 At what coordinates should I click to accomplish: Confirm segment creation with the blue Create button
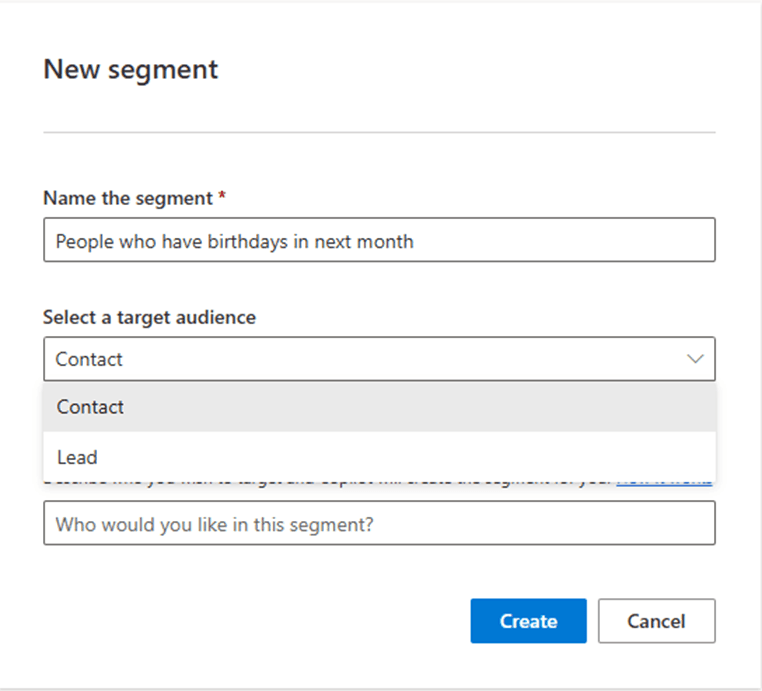pyautogui.click(x=528, y=621)
